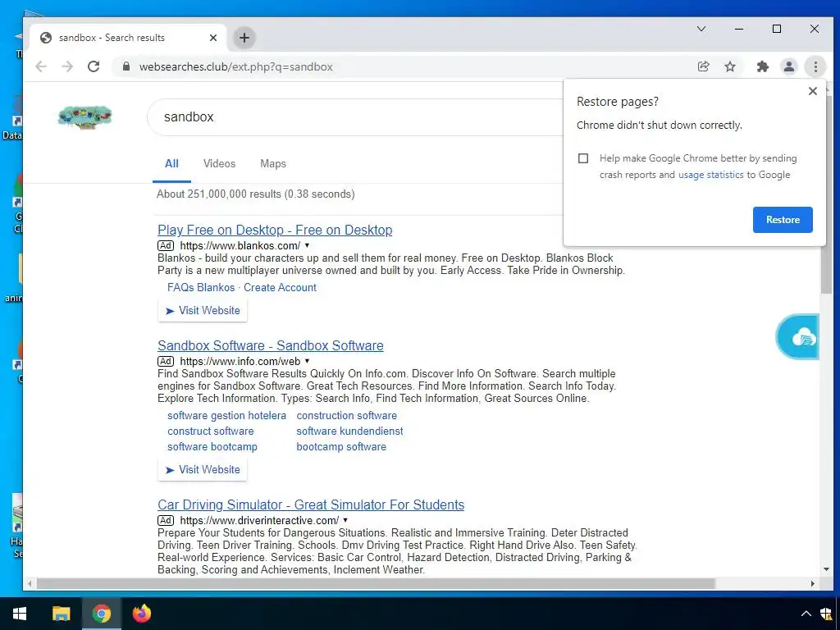The height and width of the screenshot is (630, 840).
Task: Click the scroll down arrow
Action: (x=826, y=569)
